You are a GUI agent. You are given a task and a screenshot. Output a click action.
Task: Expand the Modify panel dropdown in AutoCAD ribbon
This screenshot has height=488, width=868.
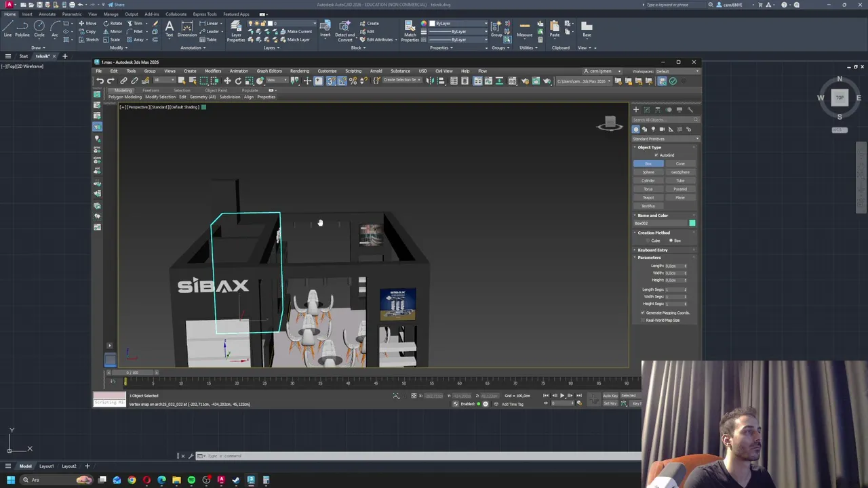pos(118,47)
